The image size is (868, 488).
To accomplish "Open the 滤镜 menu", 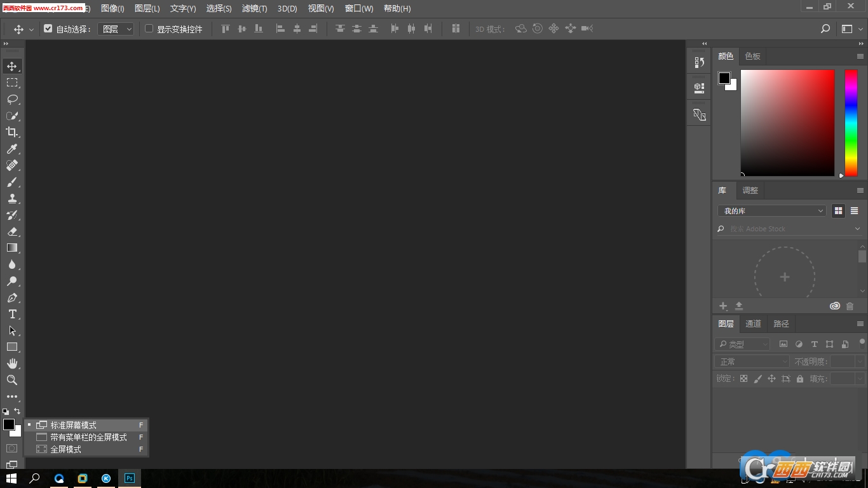I will [x=255, y=8].
